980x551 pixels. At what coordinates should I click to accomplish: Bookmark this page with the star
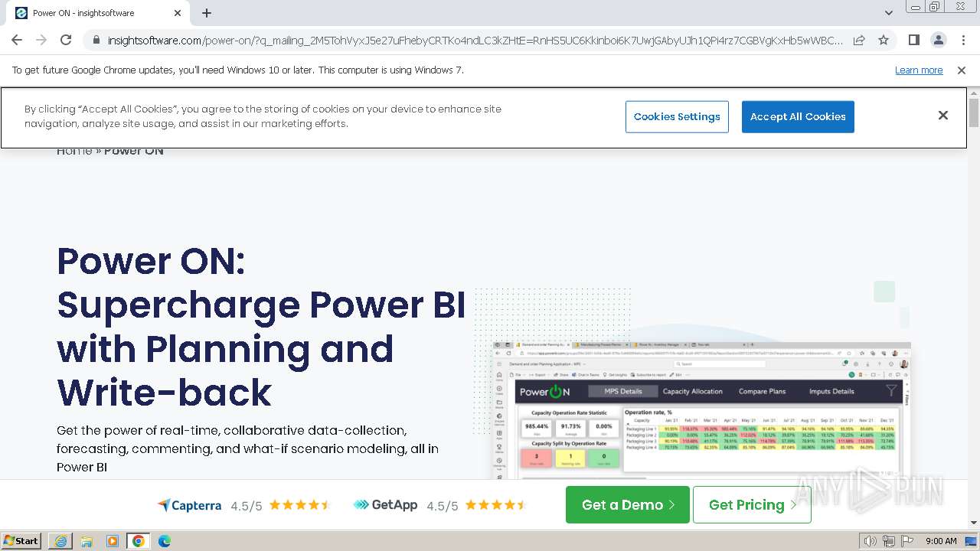point(884,40)
